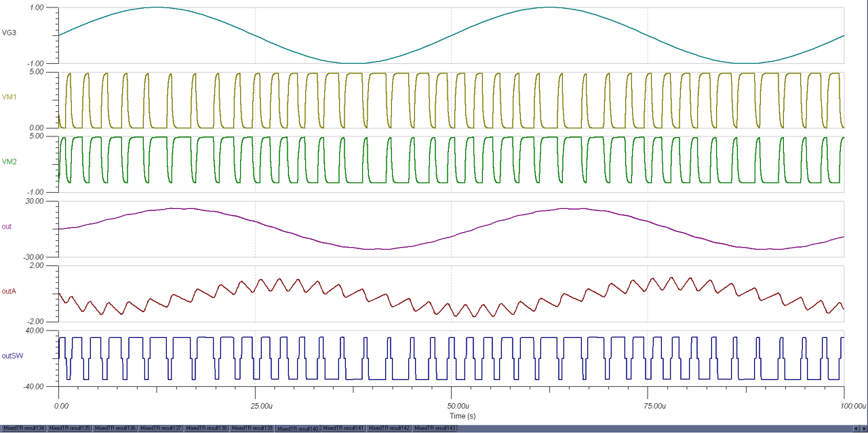Select the VM2 curve label
Viewport: 868px width, 433px height.
[9, 162]
